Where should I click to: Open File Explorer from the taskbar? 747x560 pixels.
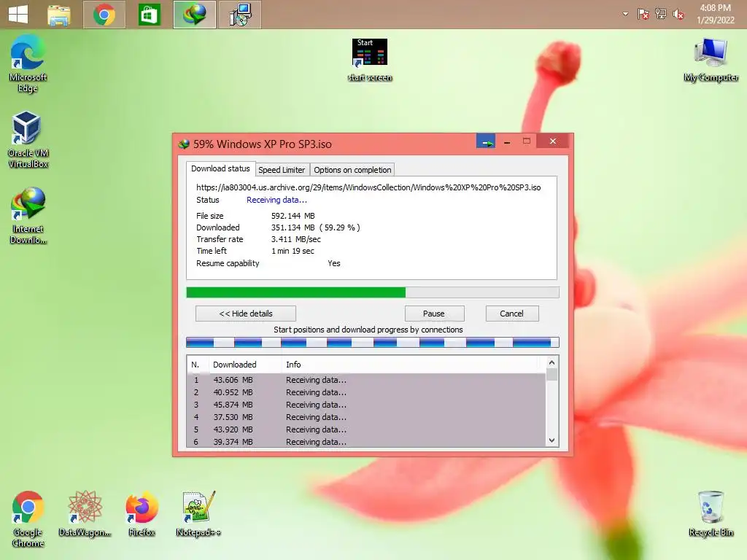[x=59, y=15]
